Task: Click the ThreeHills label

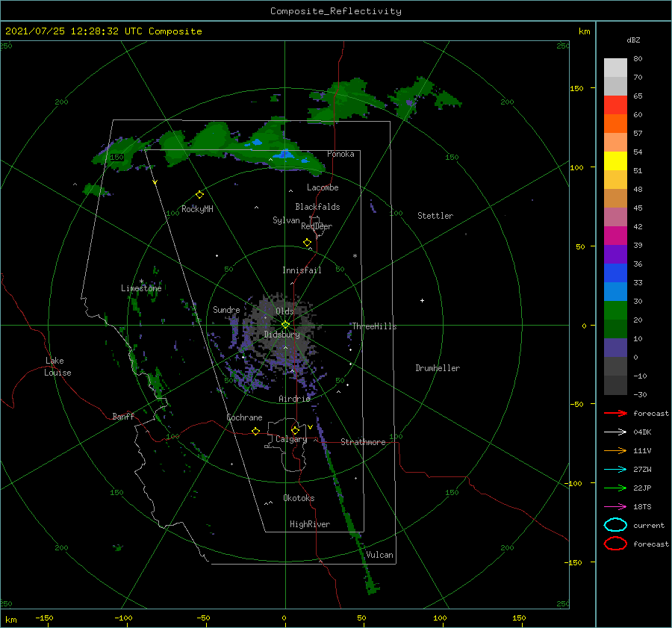Action: pos(375,326)
